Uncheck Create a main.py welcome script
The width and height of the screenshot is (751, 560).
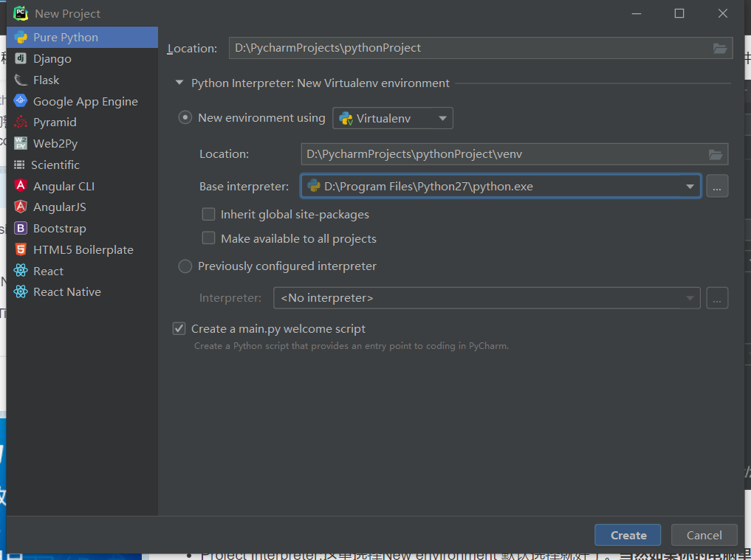tap(179, 328)
